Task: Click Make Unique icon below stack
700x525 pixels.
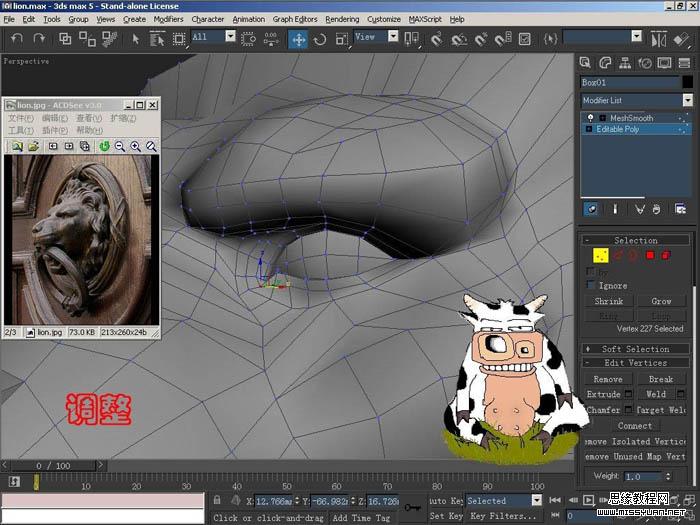Action: pyautogui.click(x=640, y=209)
